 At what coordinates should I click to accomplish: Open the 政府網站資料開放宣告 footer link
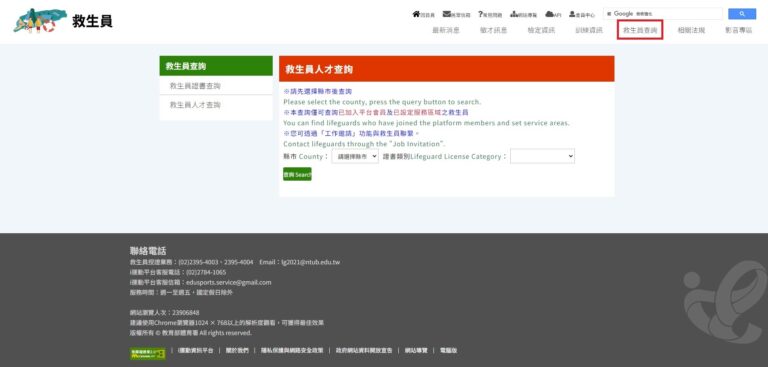364,350
